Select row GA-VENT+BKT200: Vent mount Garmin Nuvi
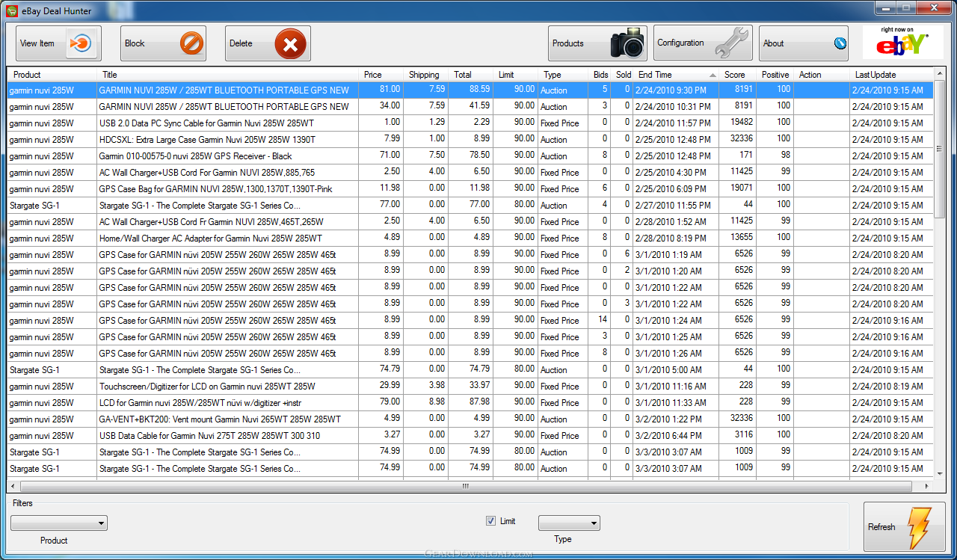Screen dimensions: 957x560 pos(470,419)
